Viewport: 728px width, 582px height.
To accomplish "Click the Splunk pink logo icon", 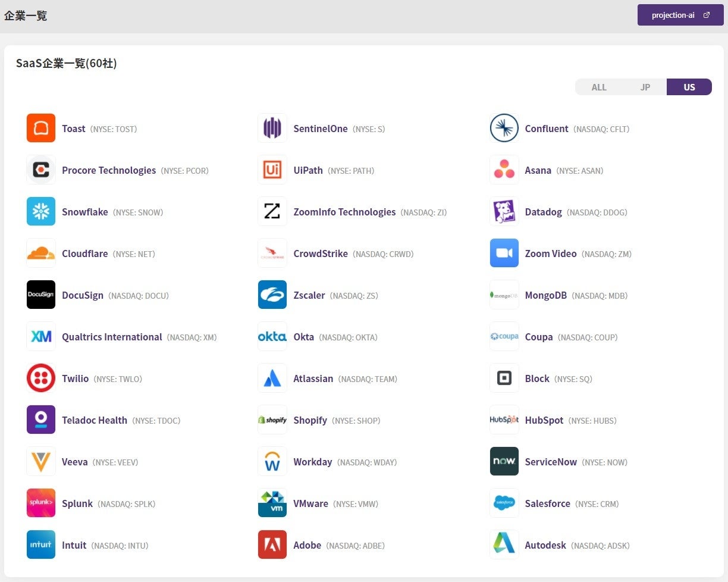I will pyautogui.click(x=41, y=503).
